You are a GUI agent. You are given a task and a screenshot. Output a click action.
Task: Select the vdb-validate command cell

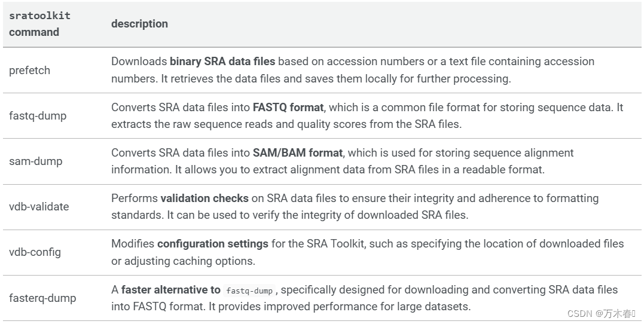tap(39, 207)
